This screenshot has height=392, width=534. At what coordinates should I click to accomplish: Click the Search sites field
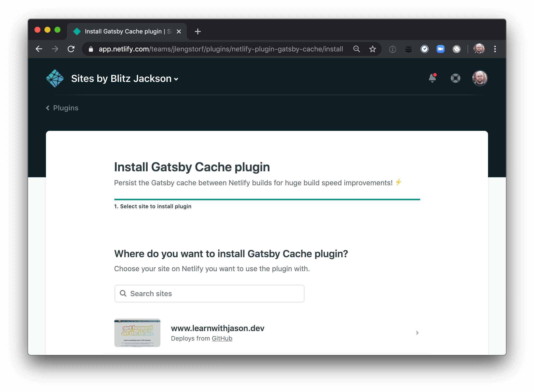coord(209,294)
